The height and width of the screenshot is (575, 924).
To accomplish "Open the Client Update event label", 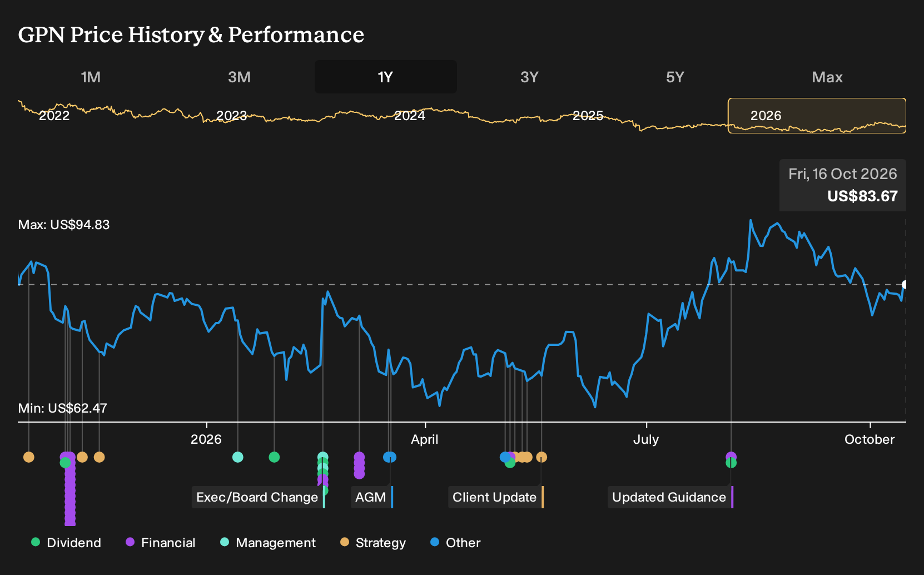I will (496, 497).
